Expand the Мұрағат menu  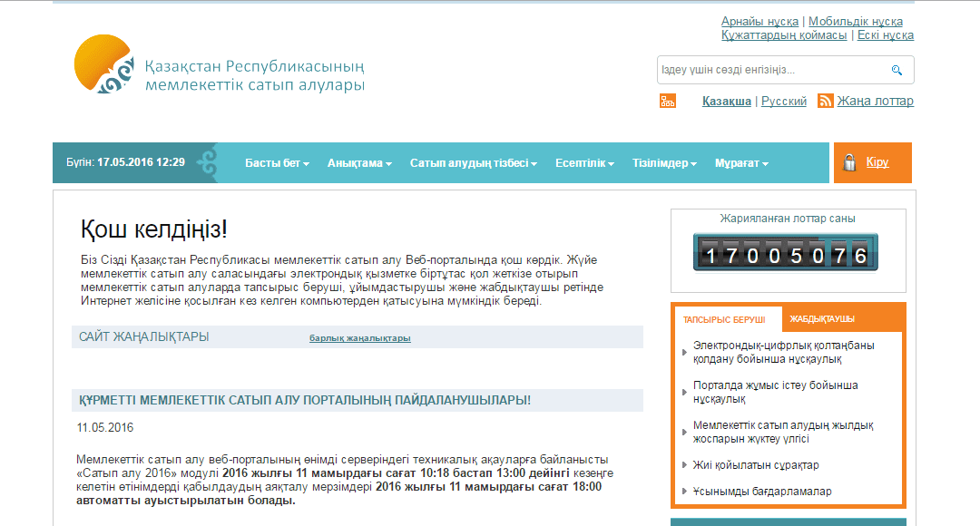(x=741, y=163)
